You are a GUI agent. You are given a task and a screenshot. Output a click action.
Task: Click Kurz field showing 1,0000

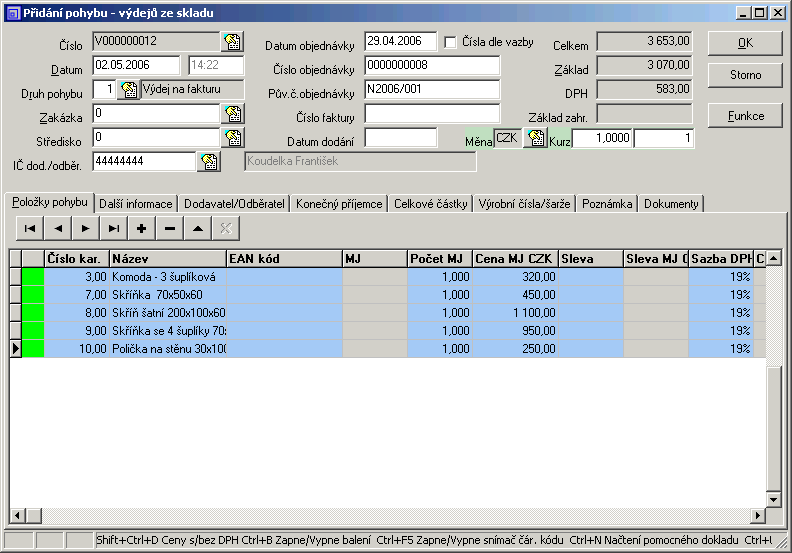[x=602, y=138]
